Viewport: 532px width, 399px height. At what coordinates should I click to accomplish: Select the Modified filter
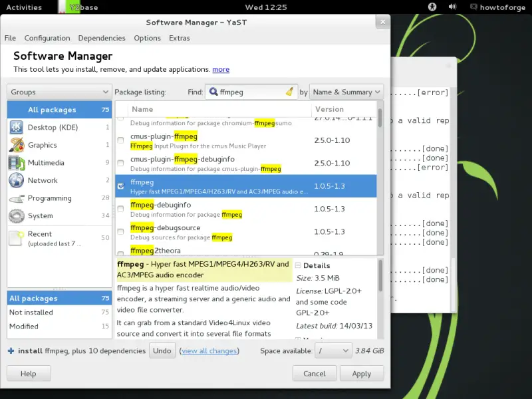pyautogui.click(x=59, y=327)
